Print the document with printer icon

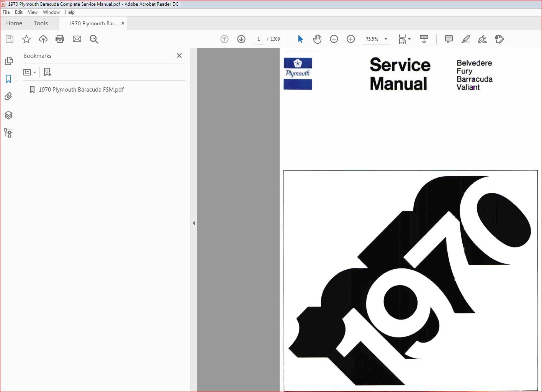pos(60,39)
